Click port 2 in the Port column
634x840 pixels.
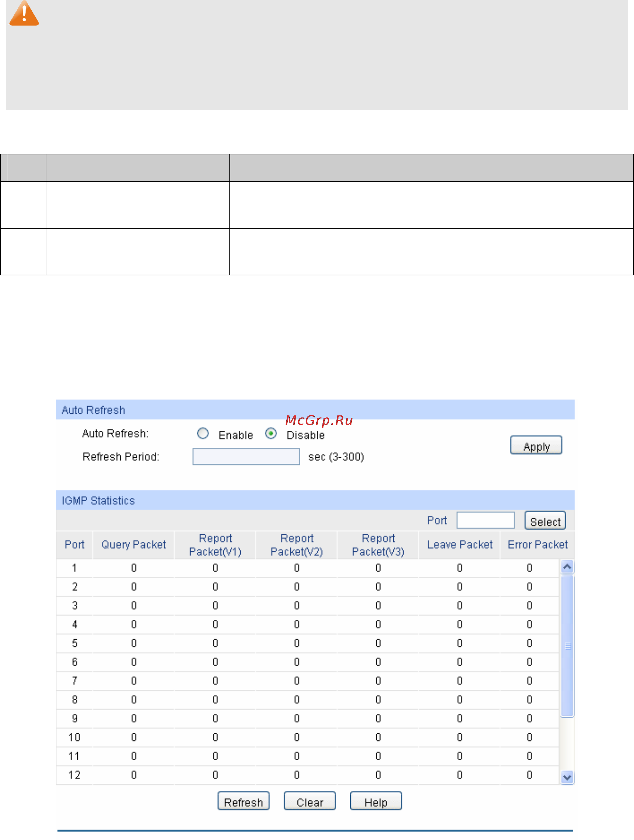pyautogui.click(x=74, y=587)
